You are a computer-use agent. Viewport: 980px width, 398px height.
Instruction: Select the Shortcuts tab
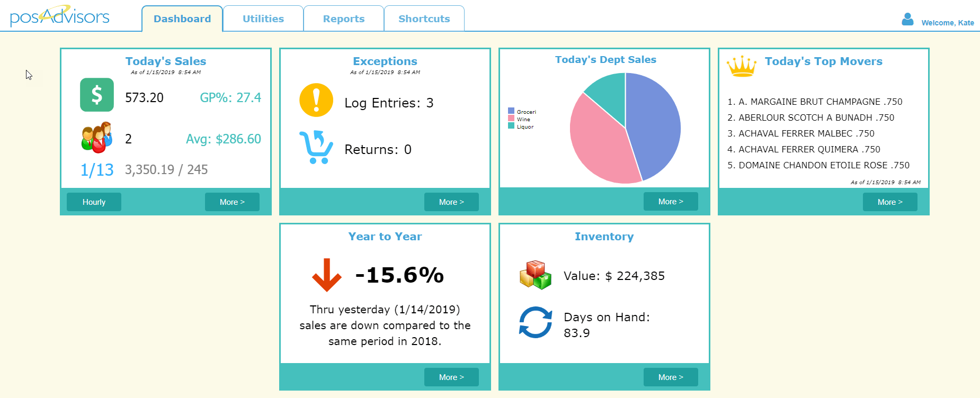[424, 19]
